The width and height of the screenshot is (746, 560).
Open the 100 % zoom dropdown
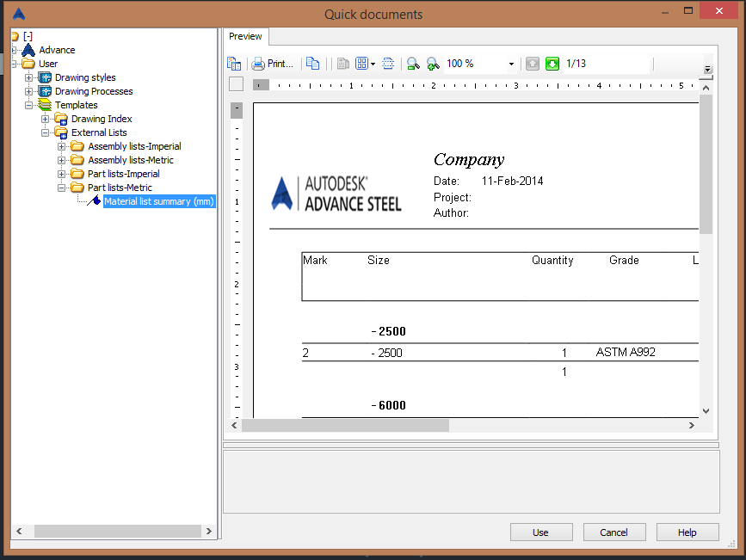[x=511, y=64]
